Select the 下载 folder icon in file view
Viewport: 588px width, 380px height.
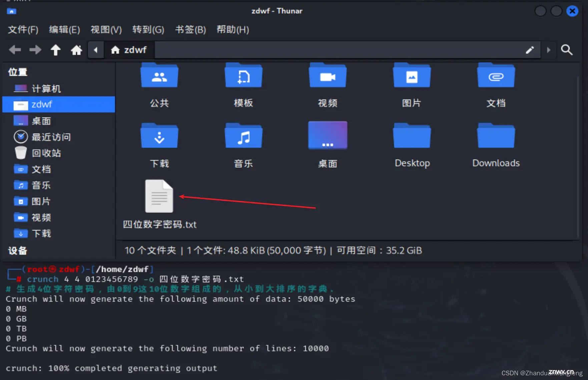tap(159, 136)
